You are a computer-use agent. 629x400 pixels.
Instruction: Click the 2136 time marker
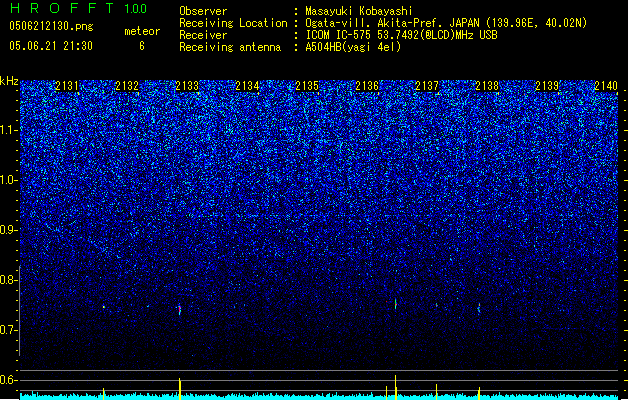click(x=367, y=86)
